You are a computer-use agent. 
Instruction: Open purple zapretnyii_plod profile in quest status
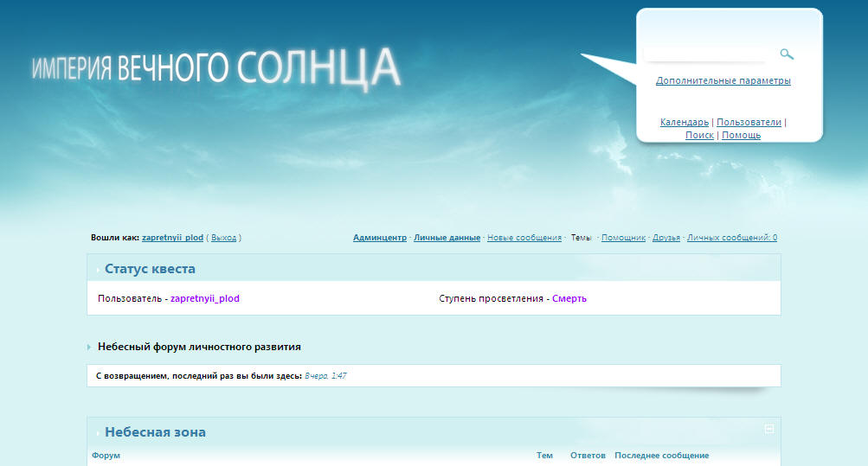point(204,299)
